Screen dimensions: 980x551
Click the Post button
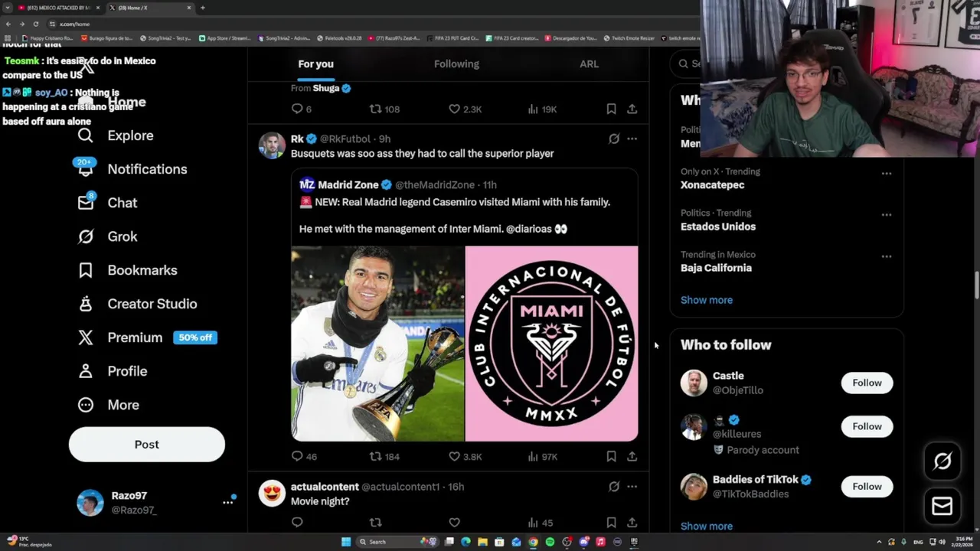(147, 445)
